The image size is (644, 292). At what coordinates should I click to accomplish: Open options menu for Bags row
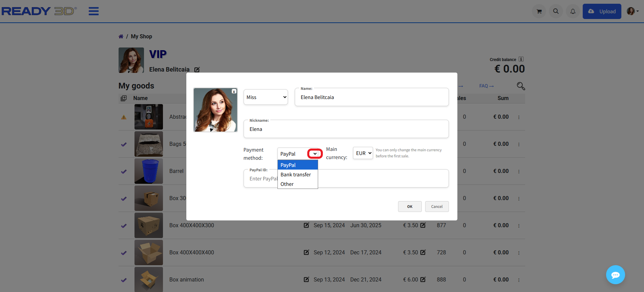[x=519, y=144]
